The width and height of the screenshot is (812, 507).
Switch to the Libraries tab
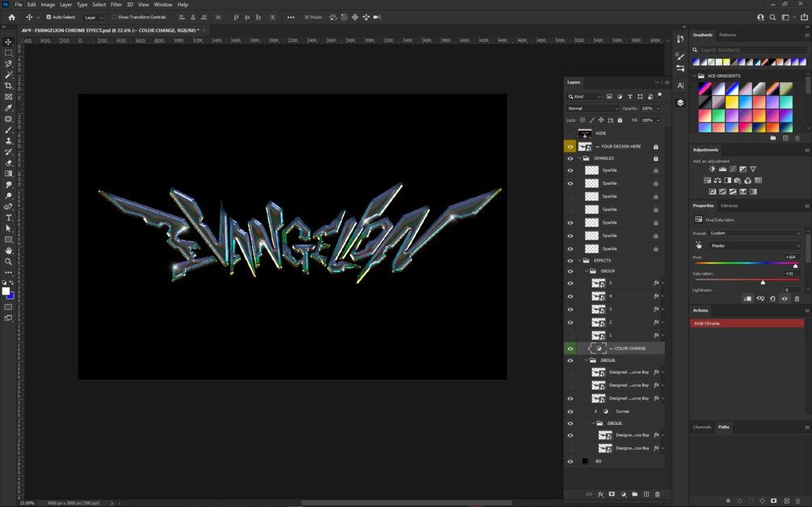pyautogui.click(x=729, y=205)
